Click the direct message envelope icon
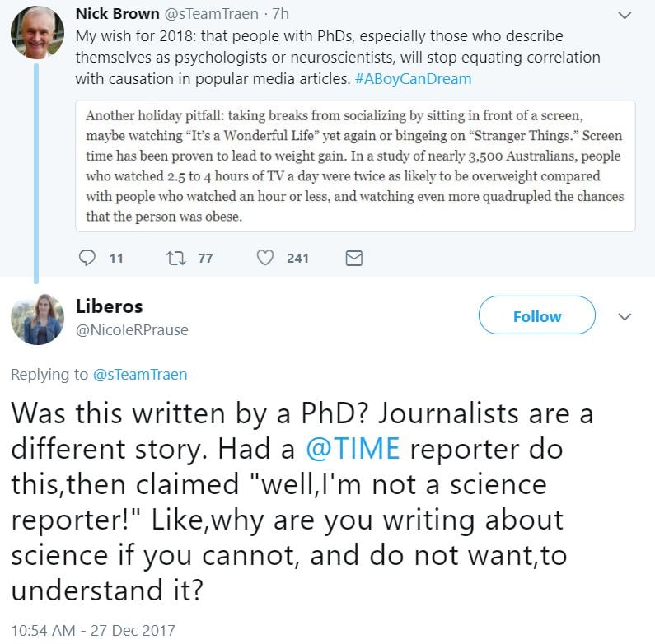 point(353,258)
